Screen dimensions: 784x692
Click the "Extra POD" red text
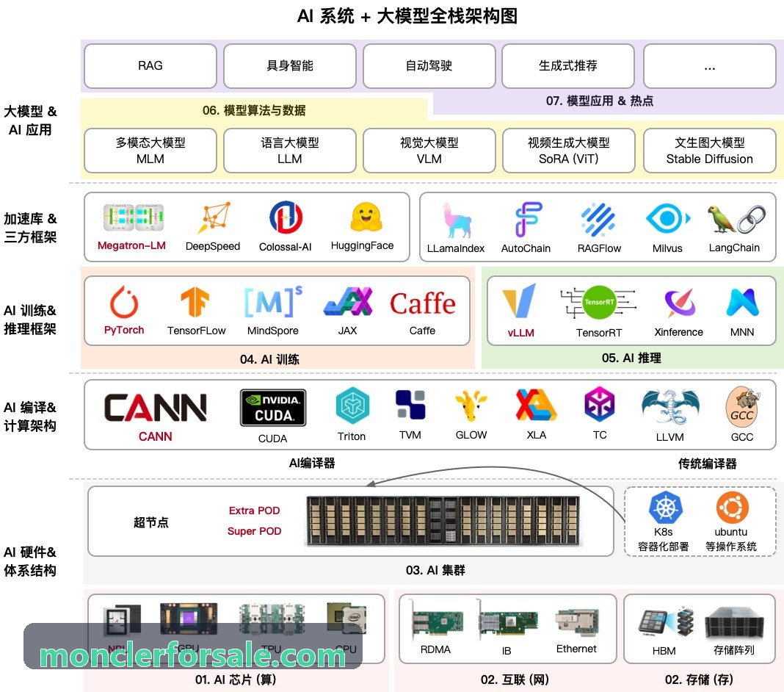[254, 511]
